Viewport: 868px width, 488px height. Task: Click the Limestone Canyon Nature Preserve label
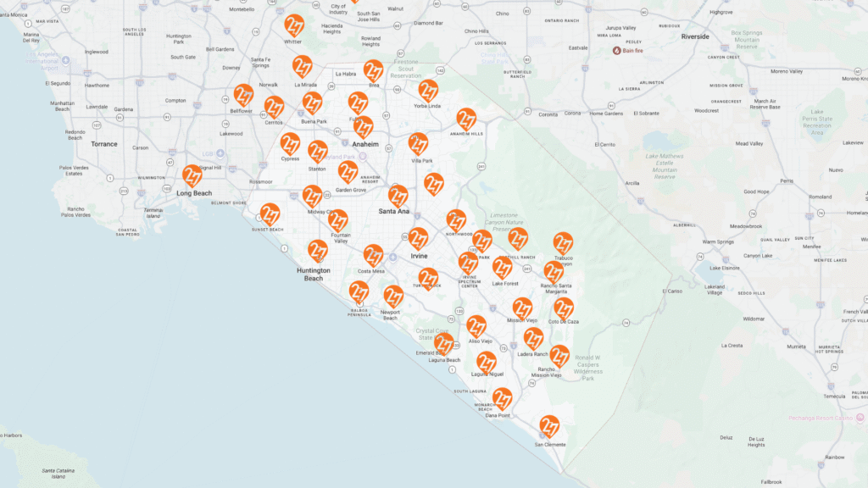click(x=504, y=222)
